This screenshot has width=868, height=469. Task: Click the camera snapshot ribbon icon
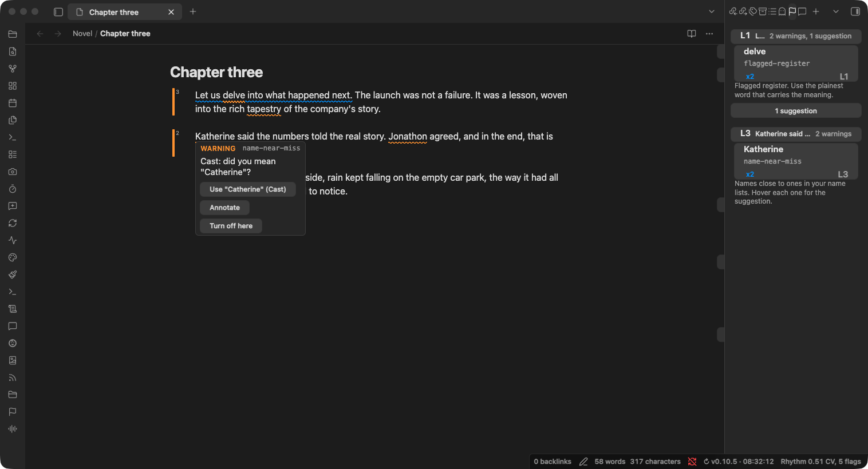click(x=13, y=172)
